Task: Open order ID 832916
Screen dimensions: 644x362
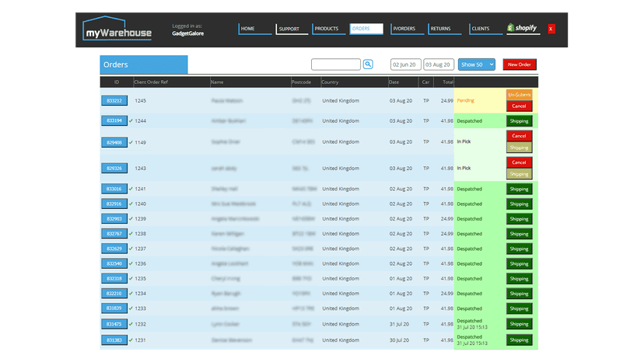Action: pos(114,204)
